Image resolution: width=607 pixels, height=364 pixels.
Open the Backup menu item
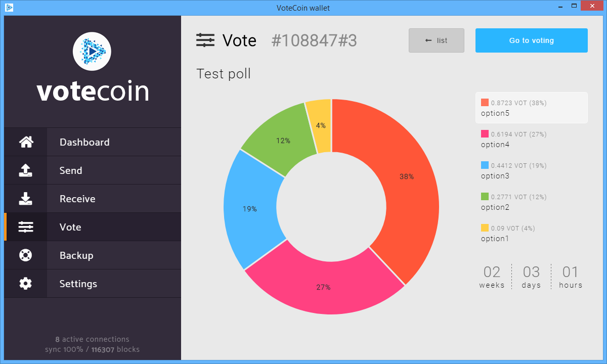[93, 255]
